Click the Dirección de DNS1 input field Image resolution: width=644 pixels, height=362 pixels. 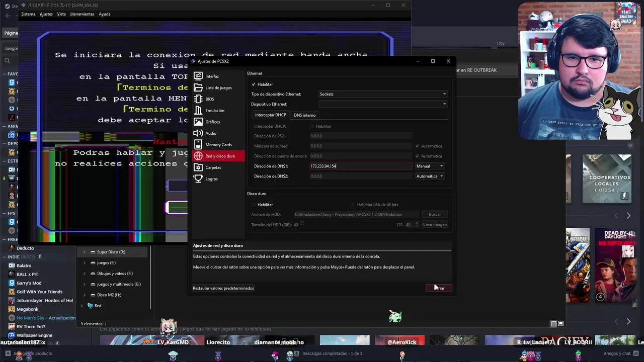click(361, 166)
